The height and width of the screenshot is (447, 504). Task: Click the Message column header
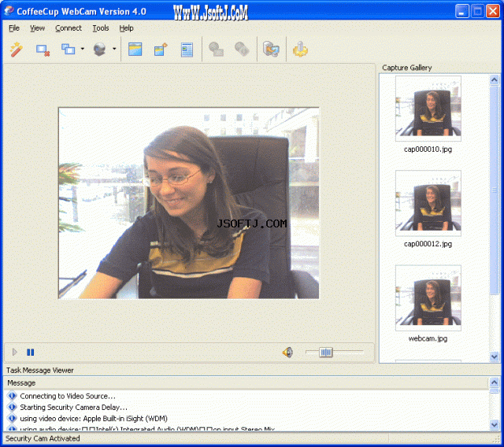click(x=246, y=382)
